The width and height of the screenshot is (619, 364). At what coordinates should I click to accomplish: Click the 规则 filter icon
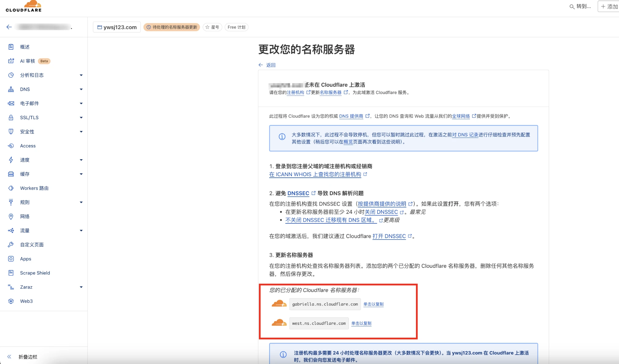point(11,202)
